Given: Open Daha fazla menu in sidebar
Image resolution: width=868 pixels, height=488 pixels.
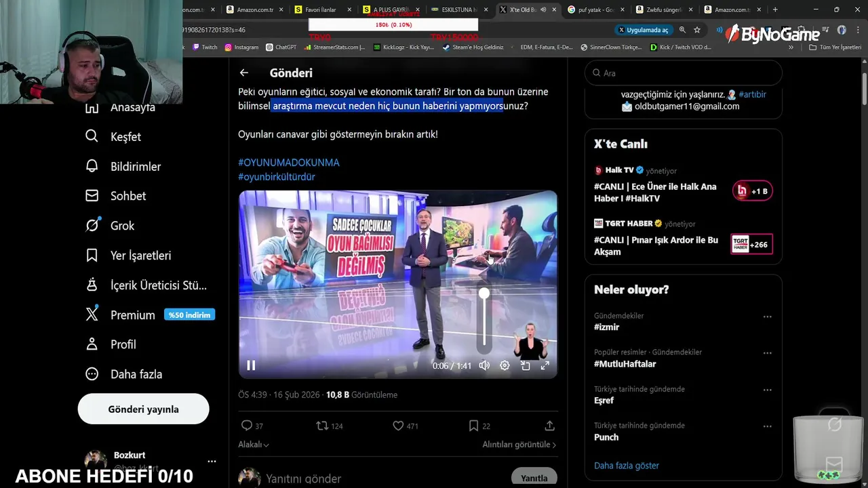Looking at the screenshot, I should [x=123, y=374].
